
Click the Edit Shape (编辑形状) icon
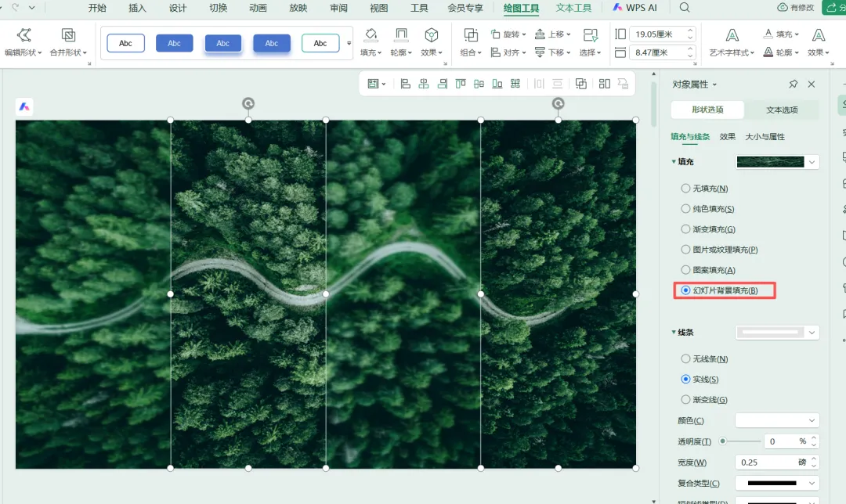point(23,35)
